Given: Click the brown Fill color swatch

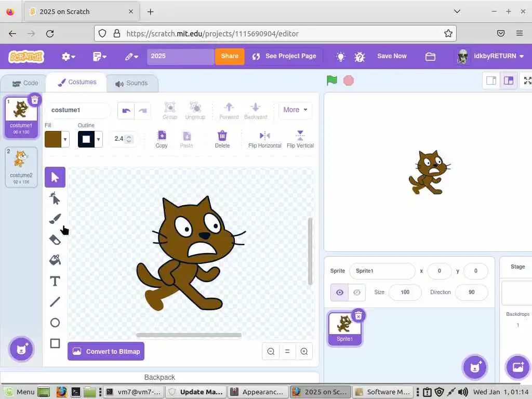Looking at the screenshot, I should click(x=53, y=139).
